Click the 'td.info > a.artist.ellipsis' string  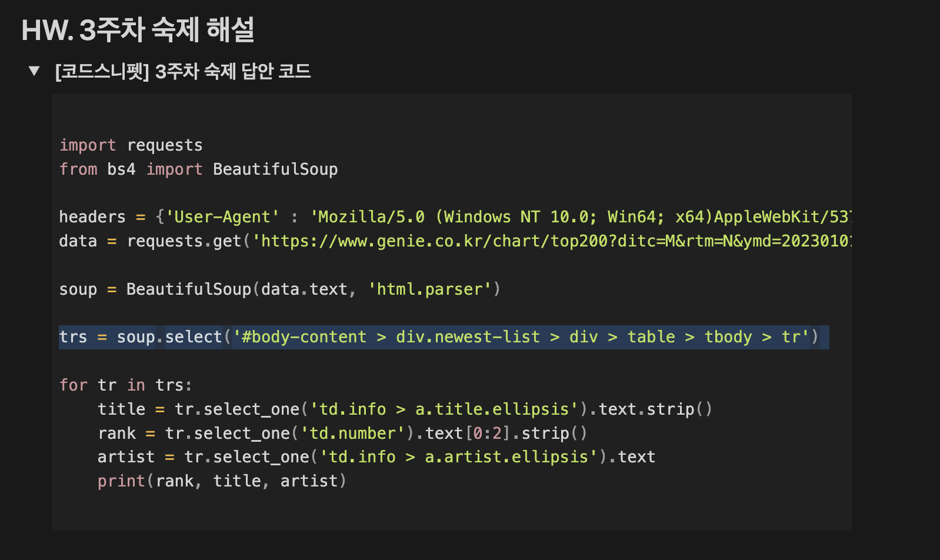coord(459,457)
